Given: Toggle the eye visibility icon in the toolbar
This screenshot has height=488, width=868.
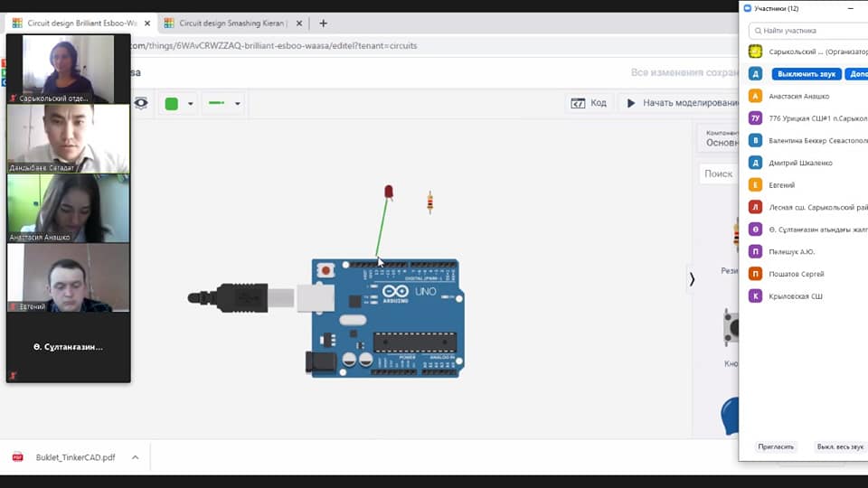Looking at the screenshot, I should [x=141, y=103].
